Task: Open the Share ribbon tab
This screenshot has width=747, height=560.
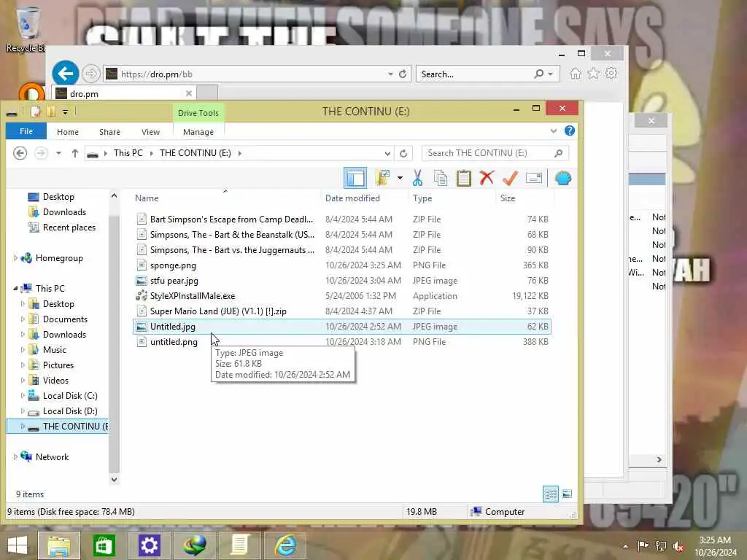Action: click(109, 132)
